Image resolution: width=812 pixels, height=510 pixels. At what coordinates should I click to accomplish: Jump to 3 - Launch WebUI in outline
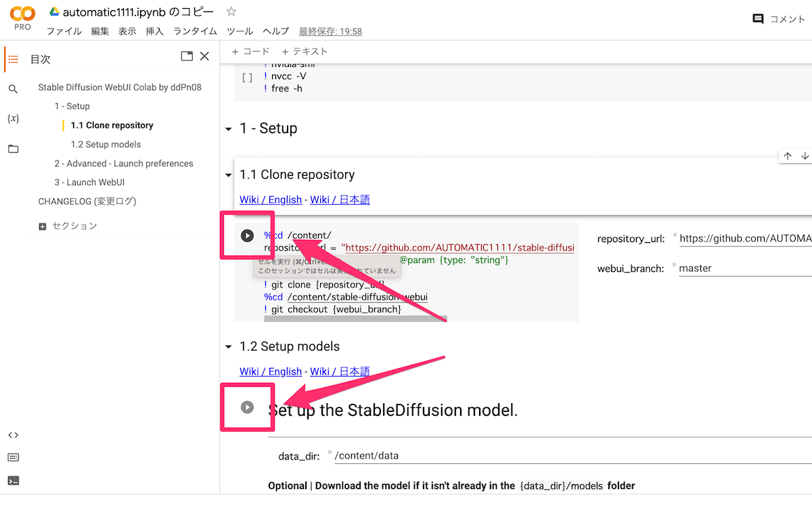click(89, 183)
